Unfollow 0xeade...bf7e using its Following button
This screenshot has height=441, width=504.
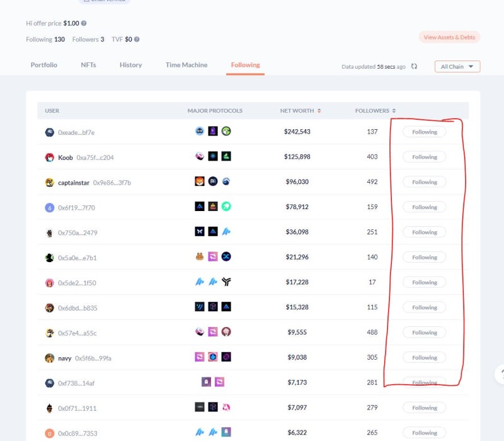423,132
